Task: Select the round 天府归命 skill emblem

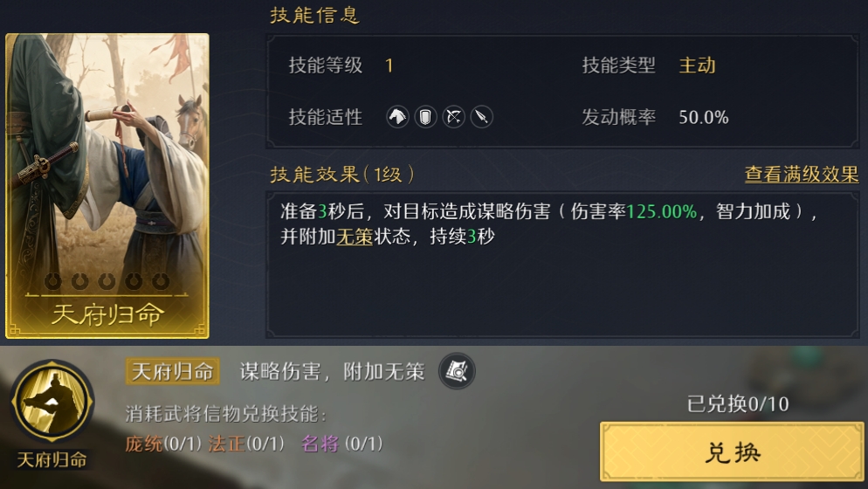Action: pyautogui.click(x=52, y=402)
